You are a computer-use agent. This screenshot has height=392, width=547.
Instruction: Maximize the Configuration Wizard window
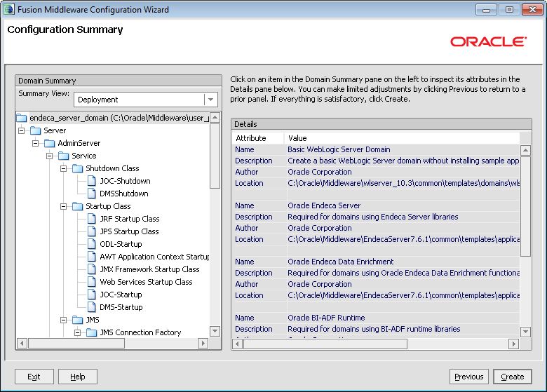(x=509, y=10)
